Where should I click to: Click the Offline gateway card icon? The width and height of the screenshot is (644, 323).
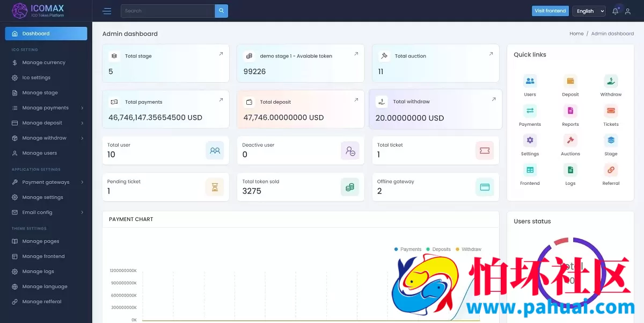tap(485, 187)
